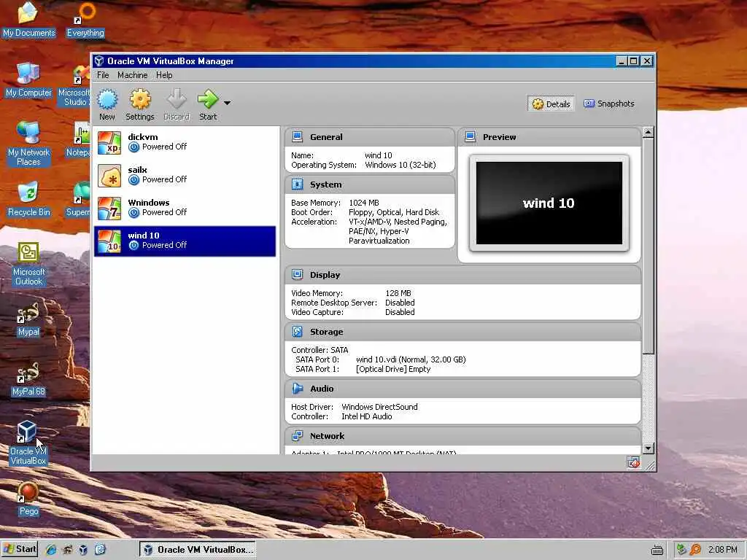Click '1024 MB' base memory value
Screen dimensions: 747x560
[364, 203]
